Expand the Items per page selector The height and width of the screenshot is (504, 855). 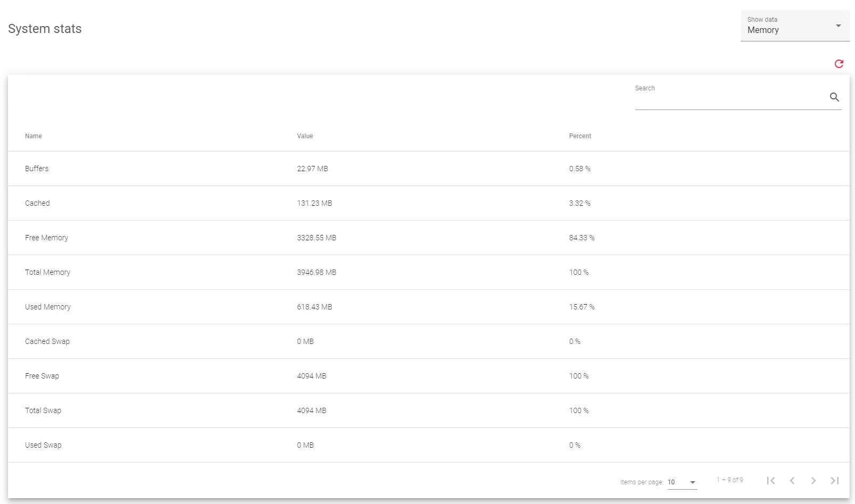(682, 482)
